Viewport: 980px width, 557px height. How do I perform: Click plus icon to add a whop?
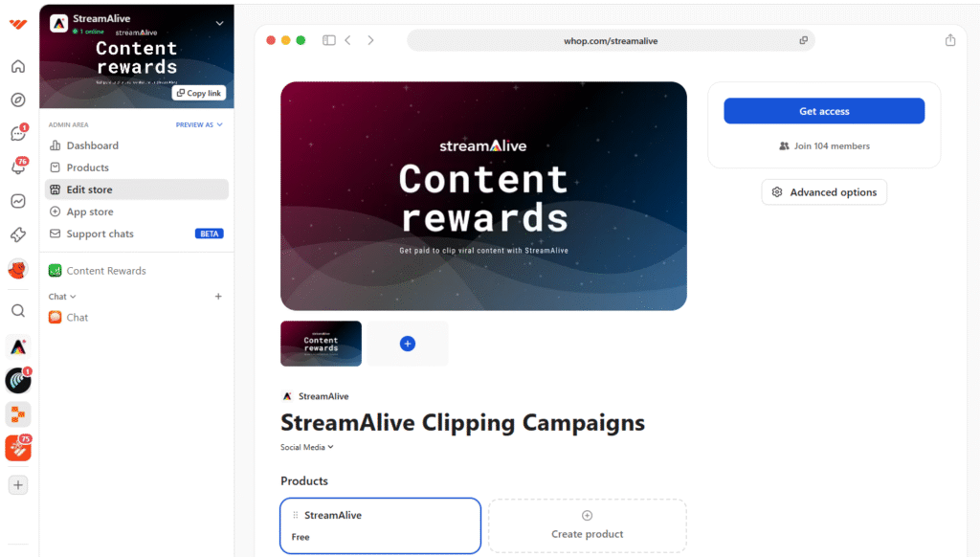(18, 485)
